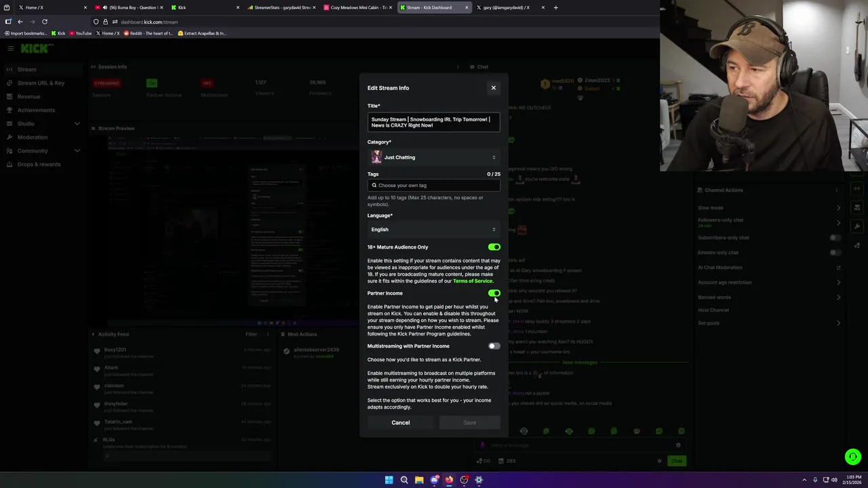Switch to StreamerStats browser tab
This screenshot has height=488, width=868.
coord(281,7)
